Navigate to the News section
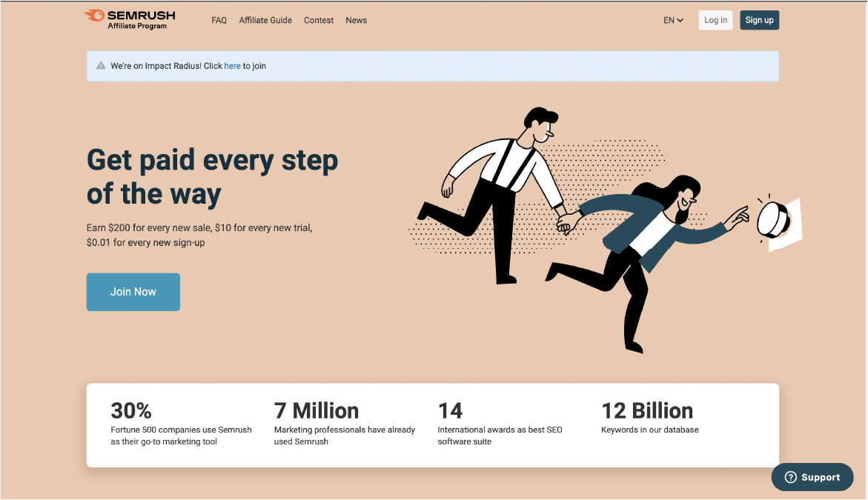Screen dimensions: 868x500 (x=356, y=21)
